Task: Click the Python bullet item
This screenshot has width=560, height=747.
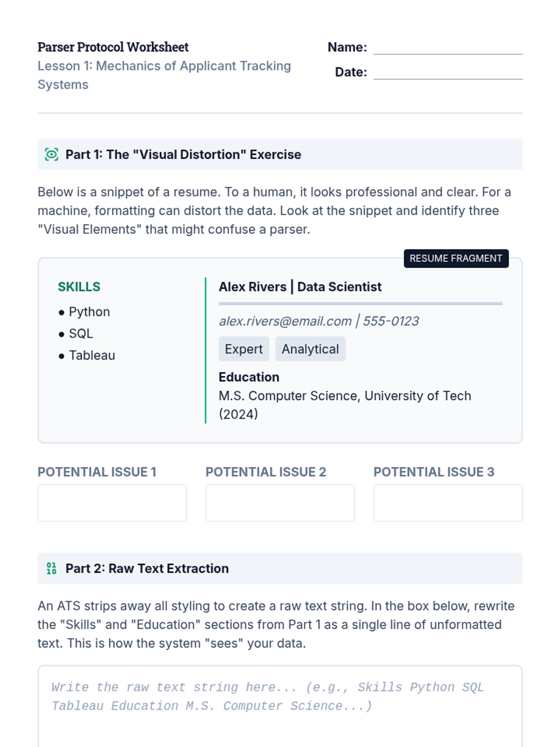Action: (89, 312)
